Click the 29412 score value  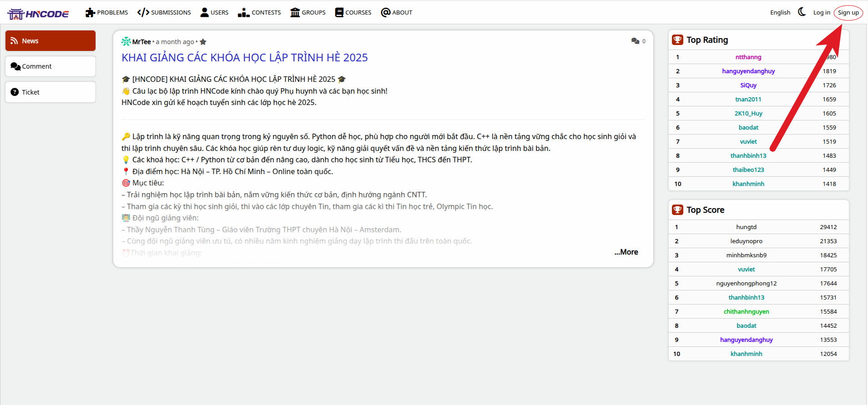(x=828, y=227)
